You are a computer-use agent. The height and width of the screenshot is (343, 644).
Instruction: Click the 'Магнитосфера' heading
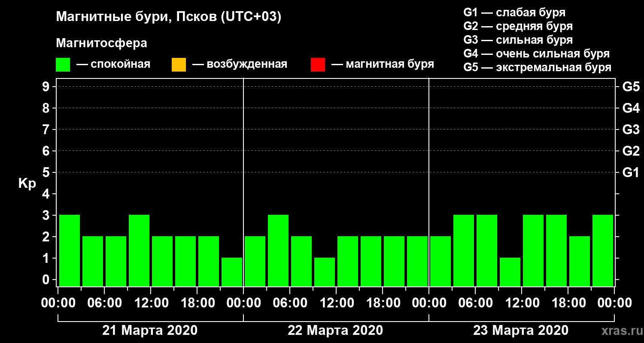pyautogui.click(x=101, y=43)
